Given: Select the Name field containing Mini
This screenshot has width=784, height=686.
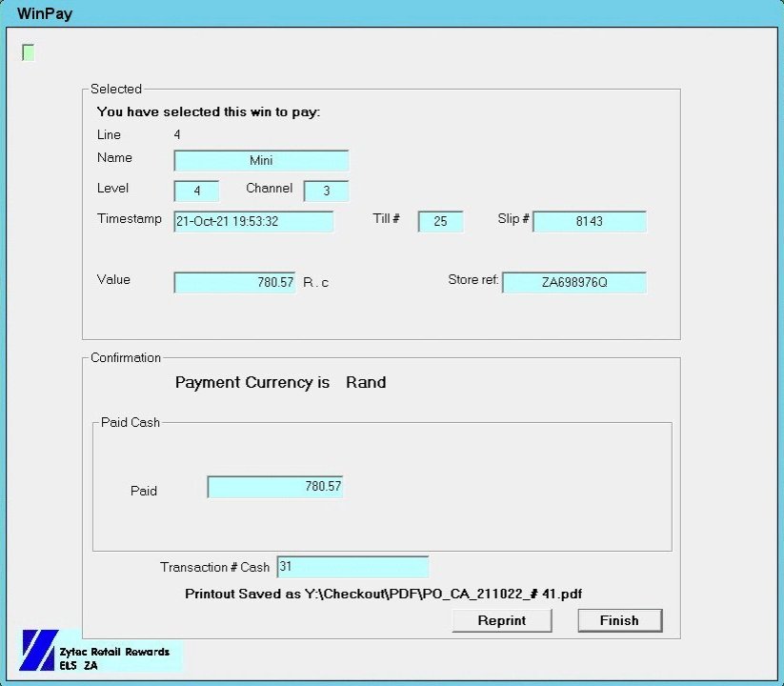Looking at the screenshot, I should pyautogui.click(x=261, y=161).
